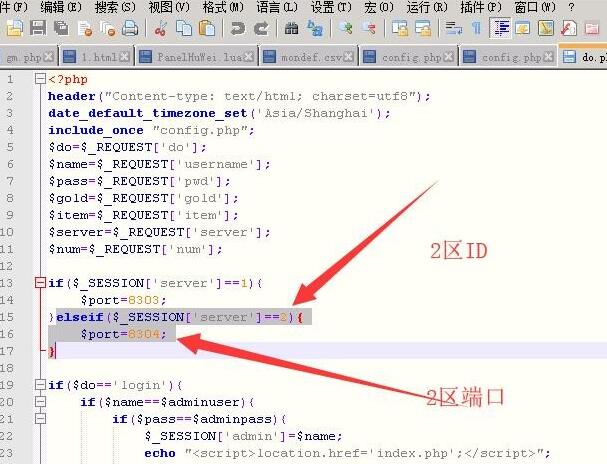Collapse the if($_SESSION['server']==1) fold marker
This screenshot has height=464, width=607.
point(39,283)
